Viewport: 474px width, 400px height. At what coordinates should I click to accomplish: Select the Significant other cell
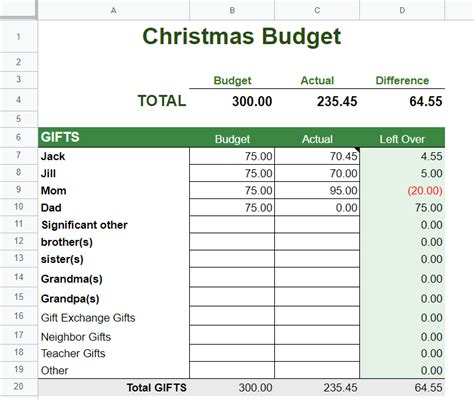[114, 225]
